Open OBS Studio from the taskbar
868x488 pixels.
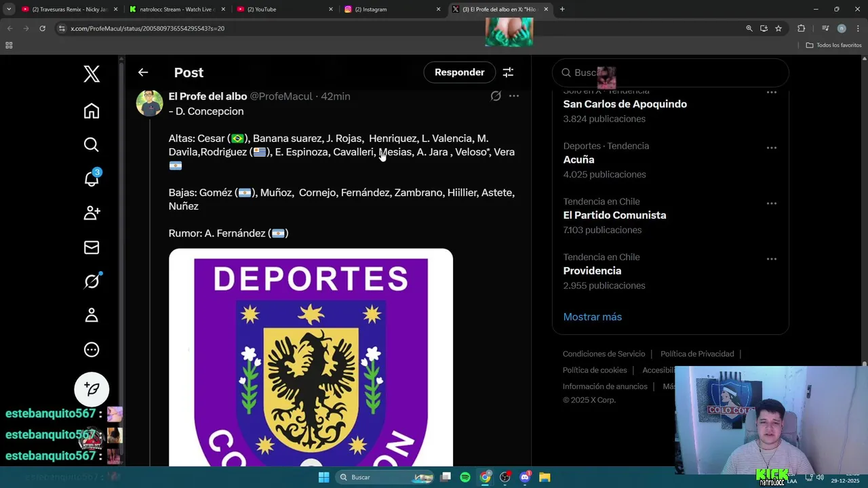505,477
